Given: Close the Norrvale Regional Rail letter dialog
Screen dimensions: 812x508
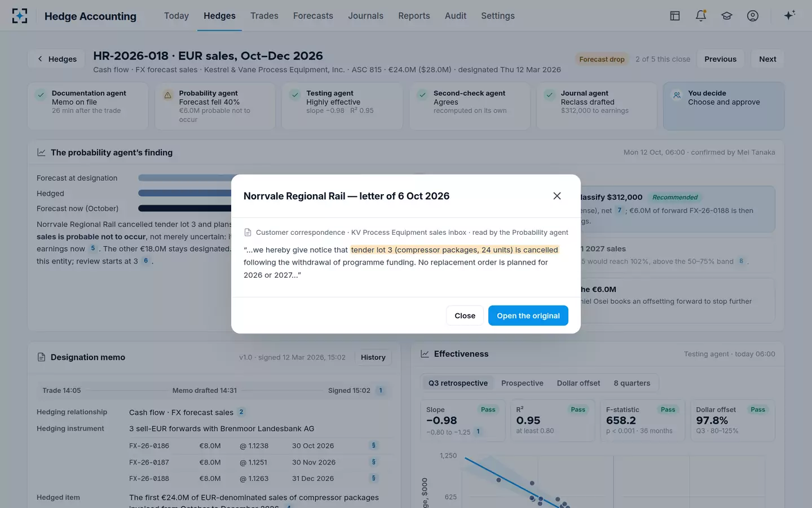Looking at the screenshot, I should pyautogui.click(x=557, y=196).
